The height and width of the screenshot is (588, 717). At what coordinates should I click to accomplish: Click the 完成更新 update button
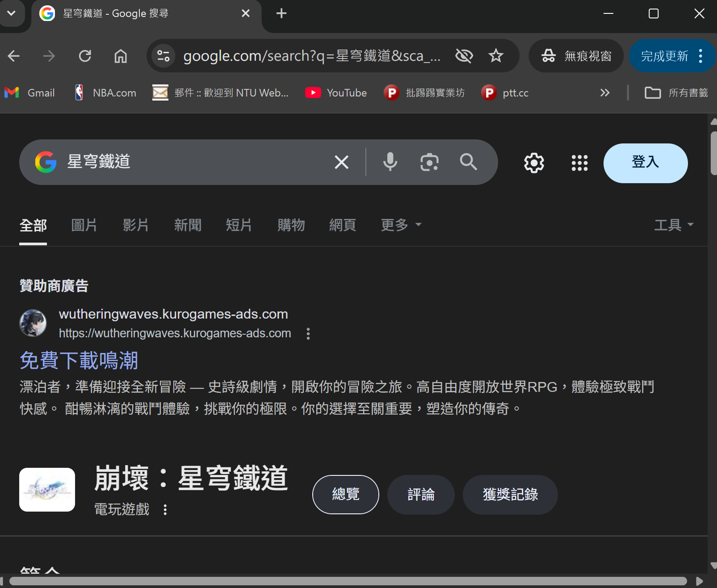(664, 56)
